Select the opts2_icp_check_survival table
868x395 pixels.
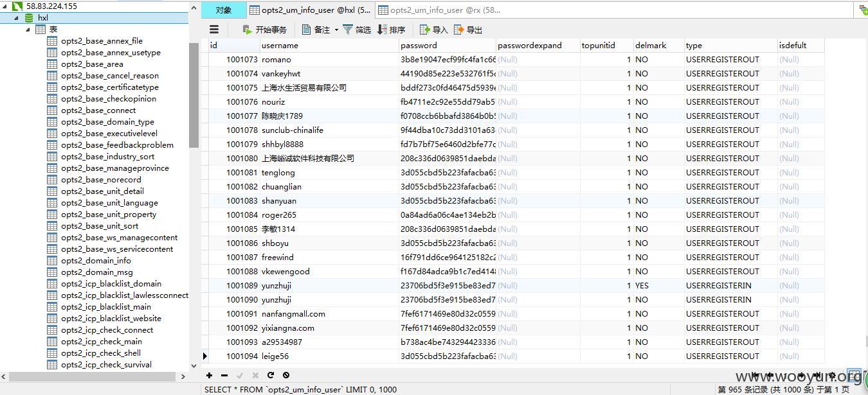[106, 365]
